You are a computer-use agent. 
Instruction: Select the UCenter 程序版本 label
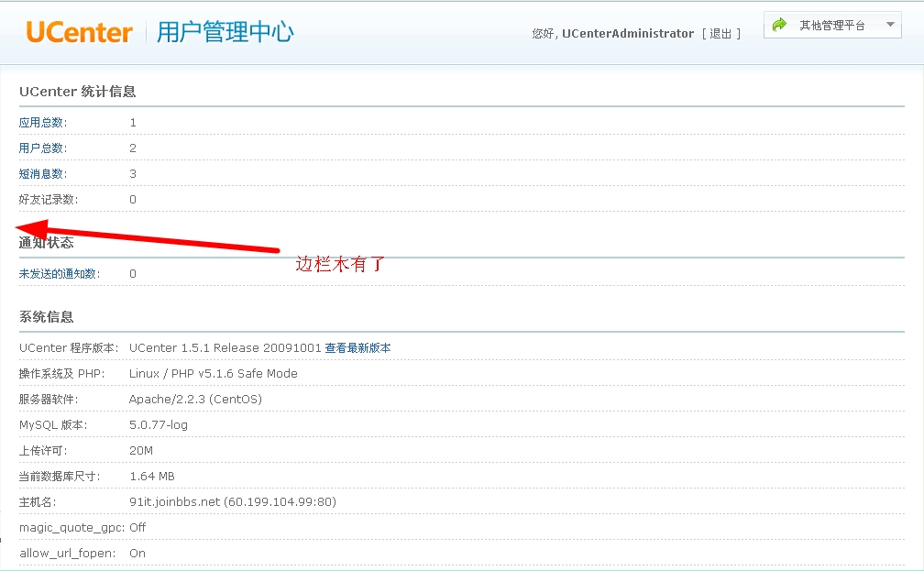click(69, 347)
